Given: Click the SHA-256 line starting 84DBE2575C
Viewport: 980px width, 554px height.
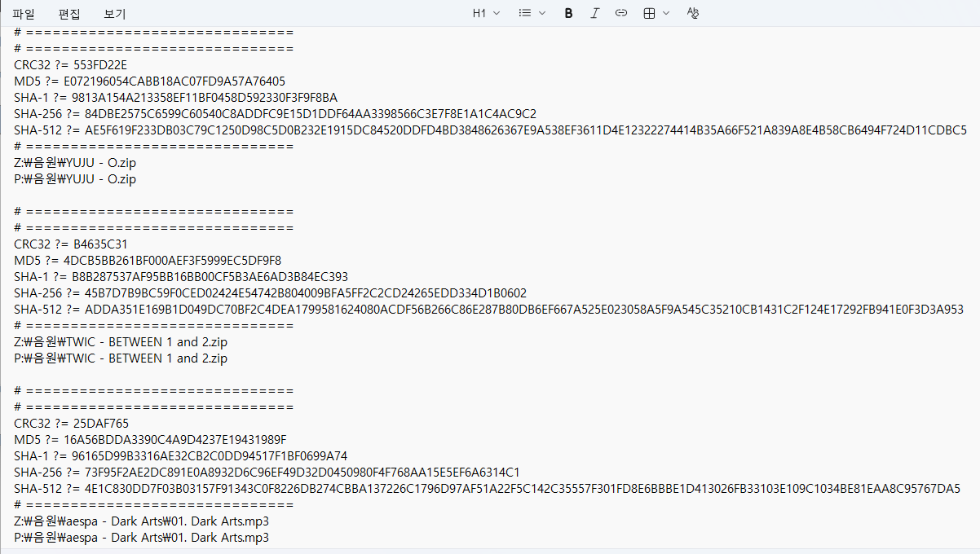Looking at the screenshot, I should click(275, 114).
